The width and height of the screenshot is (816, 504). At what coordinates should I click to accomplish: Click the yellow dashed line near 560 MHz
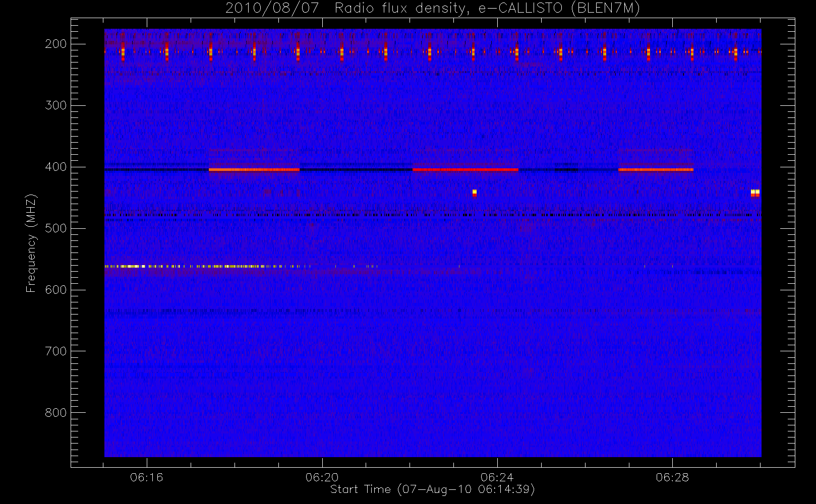[x=208, y=266]
